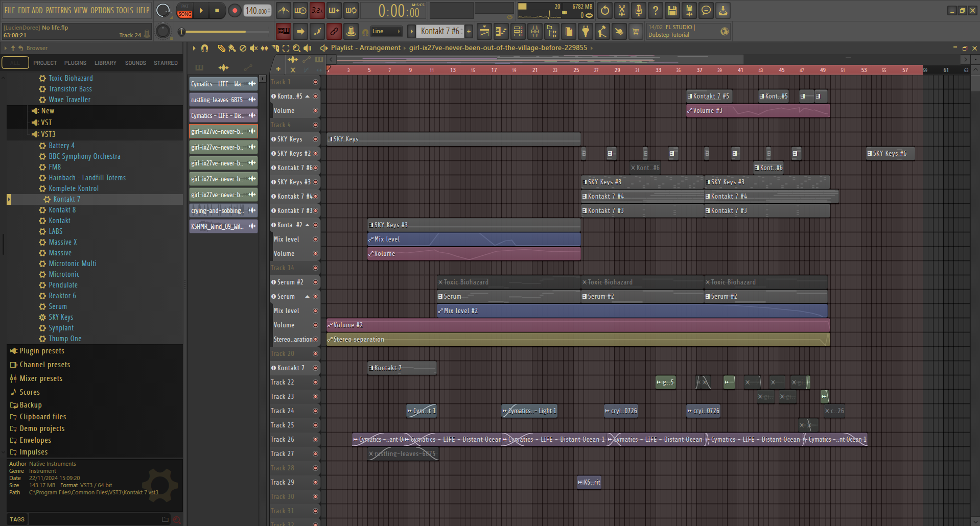Add a track with the plus icon
980x526 pixels.
pos(278,69)
